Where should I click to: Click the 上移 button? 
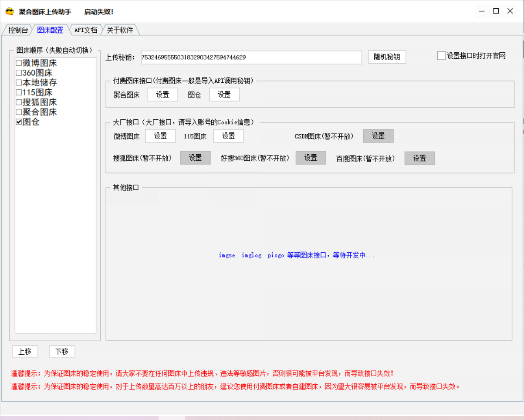(25, 352)
